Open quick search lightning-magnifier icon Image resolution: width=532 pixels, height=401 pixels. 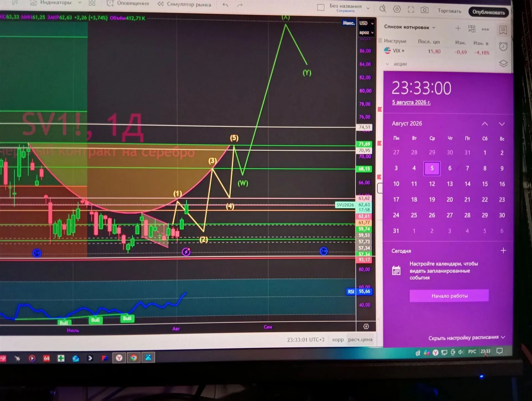(x=383, y=9)
